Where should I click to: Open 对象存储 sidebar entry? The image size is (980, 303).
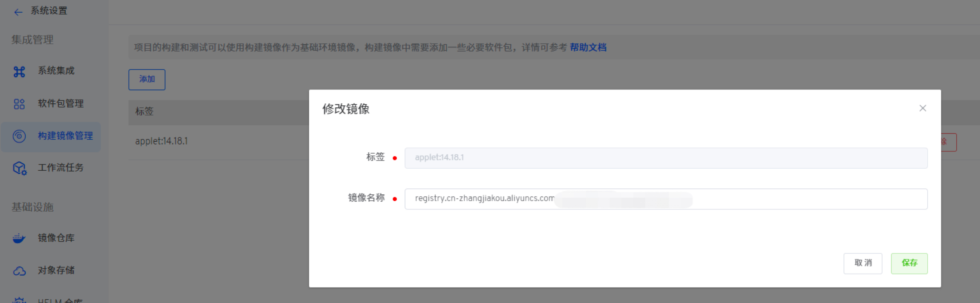click(56, 270)
